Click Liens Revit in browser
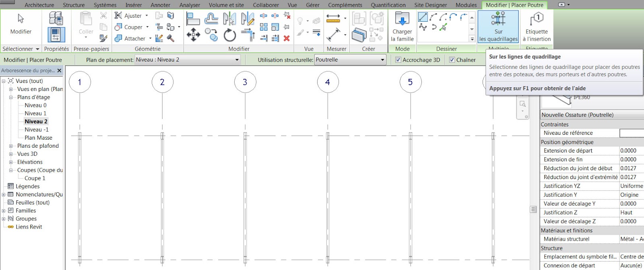 pos(29,227)
